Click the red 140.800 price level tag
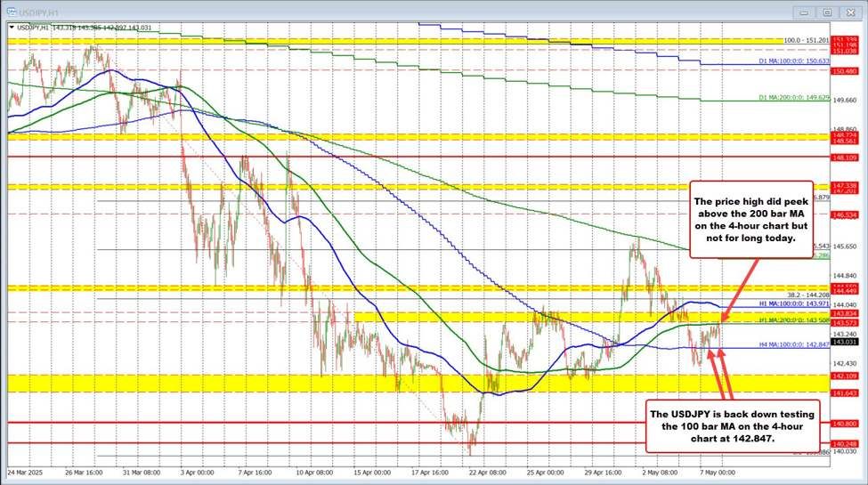Screen dimensions: 868x485 click(846, 424)
